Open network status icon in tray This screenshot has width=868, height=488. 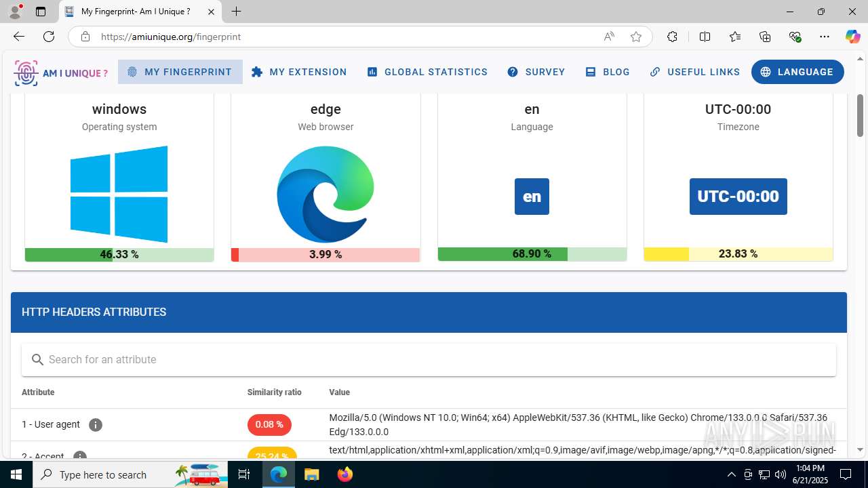764,474
